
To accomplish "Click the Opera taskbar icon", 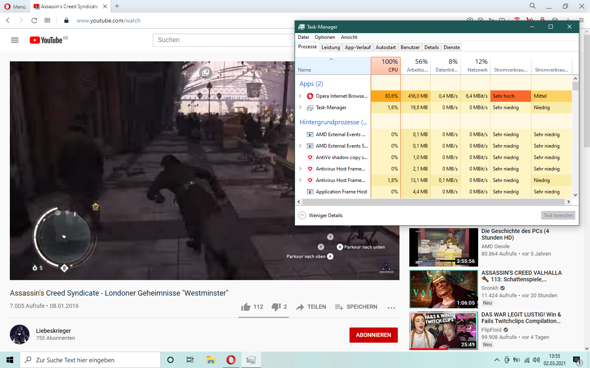I will coord(231,360).
